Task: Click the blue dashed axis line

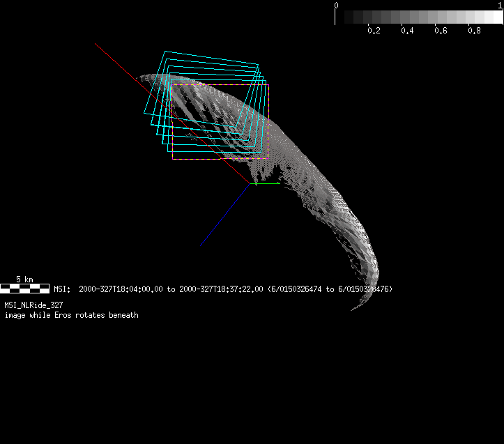Action: point(223,216)
